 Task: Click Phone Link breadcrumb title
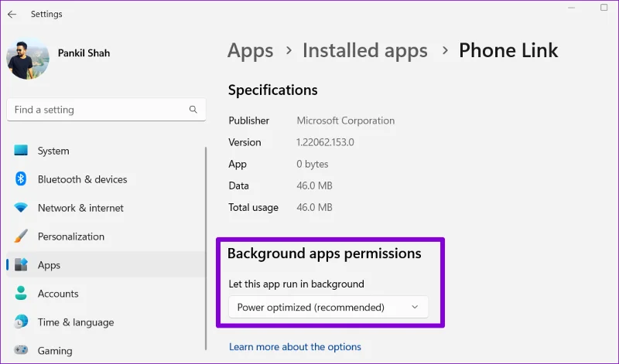[x=508, y=50]
